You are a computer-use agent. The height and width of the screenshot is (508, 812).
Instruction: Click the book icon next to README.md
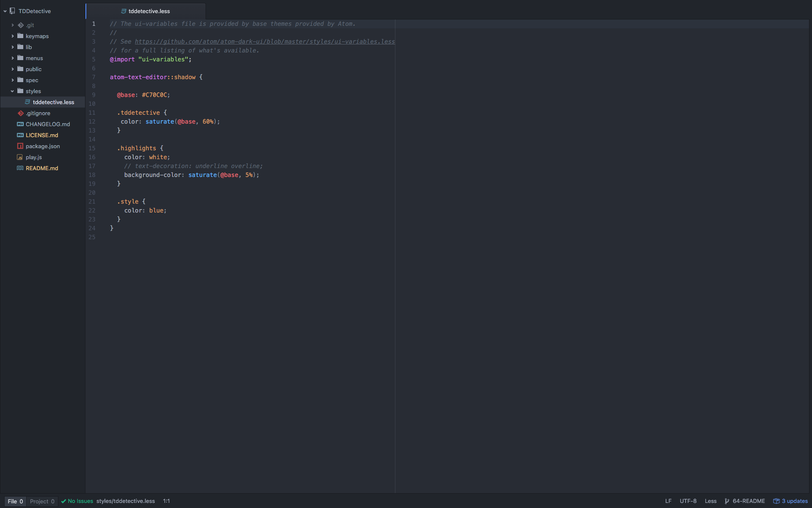20,168
